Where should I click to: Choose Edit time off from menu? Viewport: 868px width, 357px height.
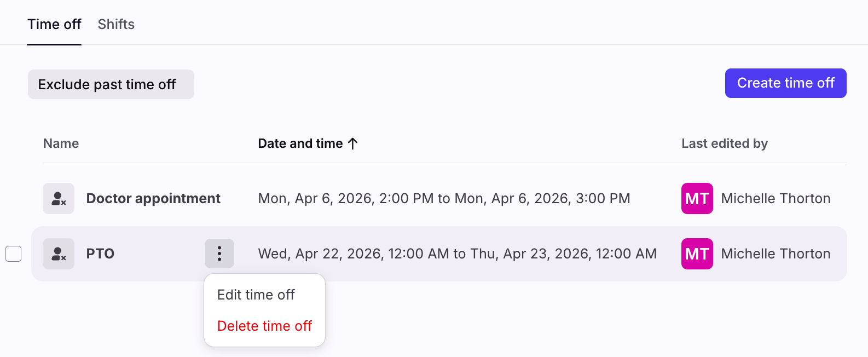click(256, 295)
